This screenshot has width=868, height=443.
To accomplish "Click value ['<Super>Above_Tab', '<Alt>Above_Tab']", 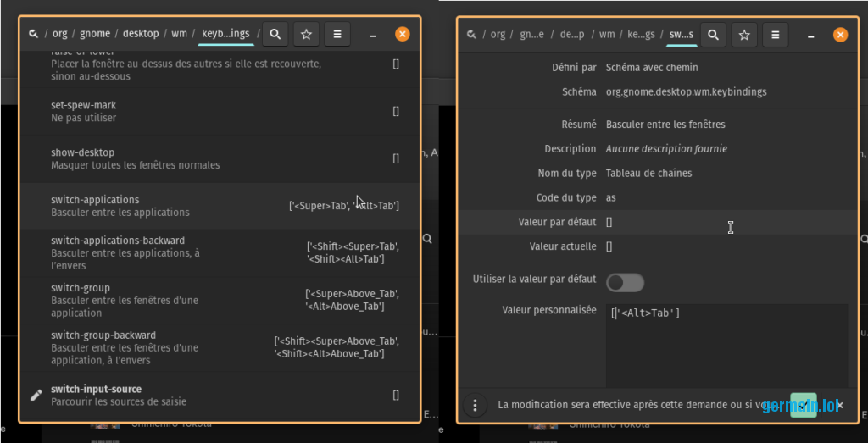I will pyautogui.click(x=352, y=300).
